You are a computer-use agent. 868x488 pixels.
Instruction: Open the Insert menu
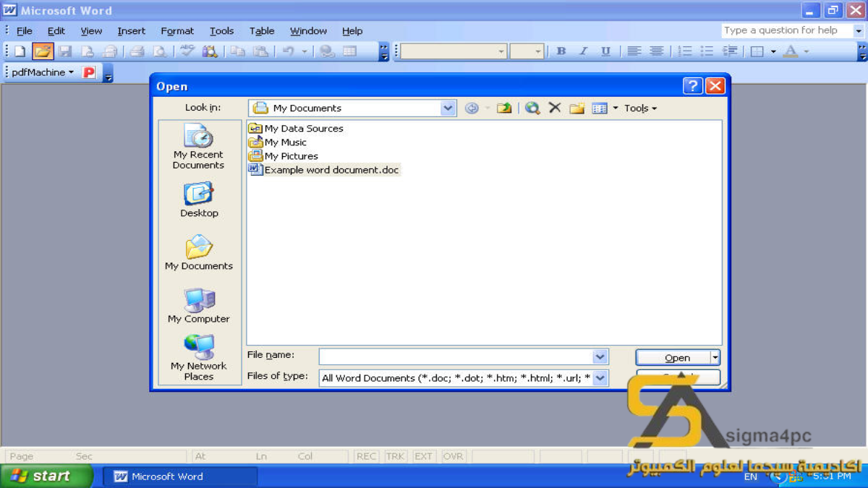(132, 31)
